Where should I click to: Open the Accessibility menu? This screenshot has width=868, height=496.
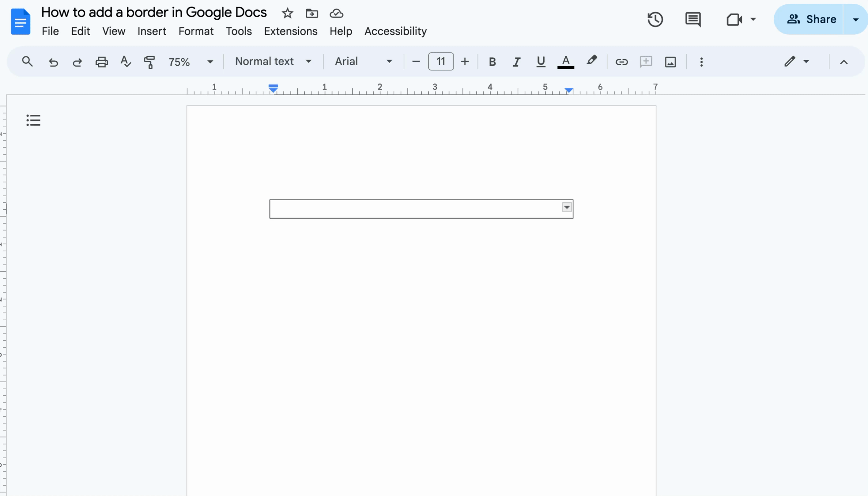(x=395, y=31)
